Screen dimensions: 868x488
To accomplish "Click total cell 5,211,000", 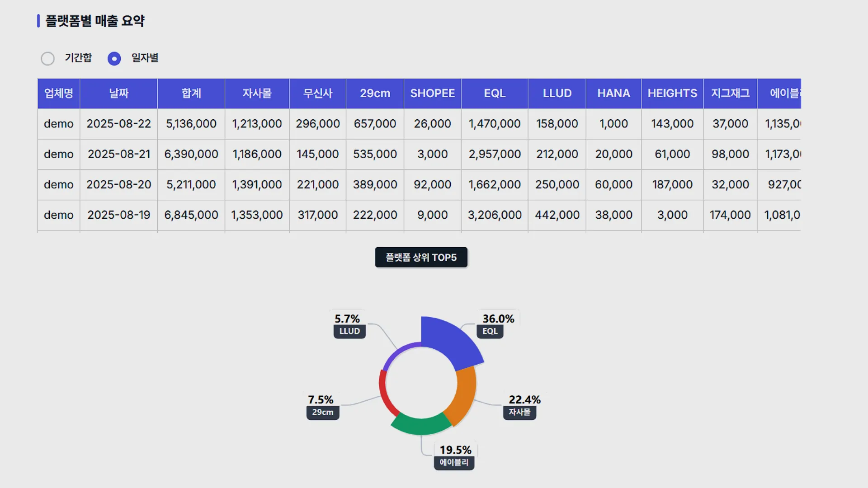I will click(191, 184).
